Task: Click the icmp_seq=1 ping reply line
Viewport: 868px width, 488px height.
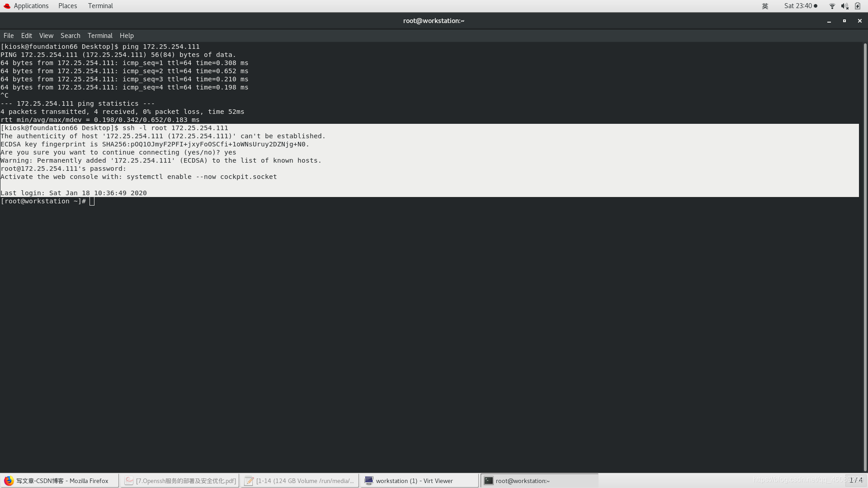Action: [x=124, y=63]
